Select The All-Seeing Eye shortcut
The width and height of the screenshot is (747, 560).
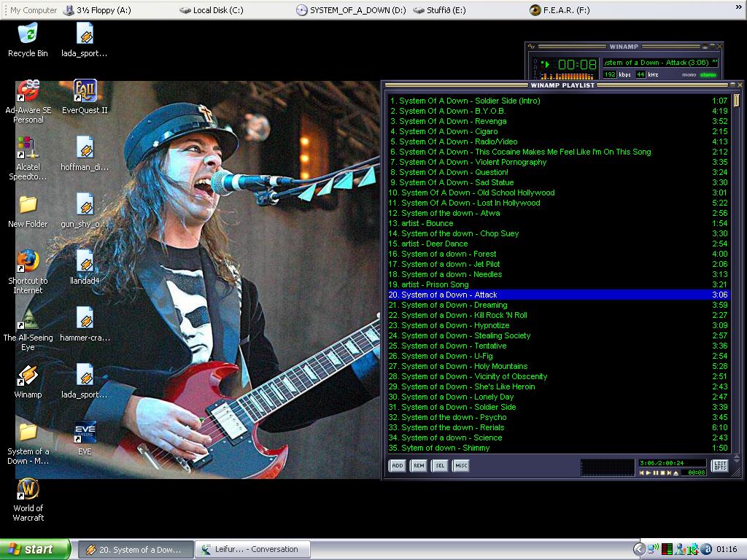28,329
